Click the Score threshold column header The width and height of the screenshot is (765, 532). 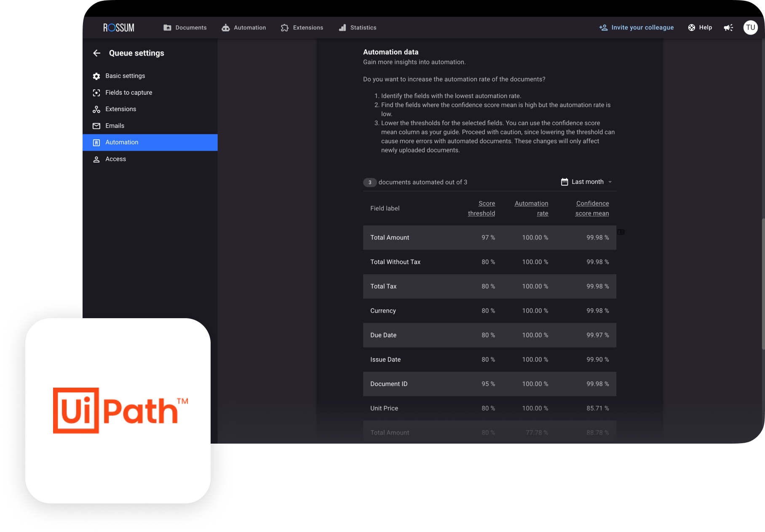pos(481,208)
